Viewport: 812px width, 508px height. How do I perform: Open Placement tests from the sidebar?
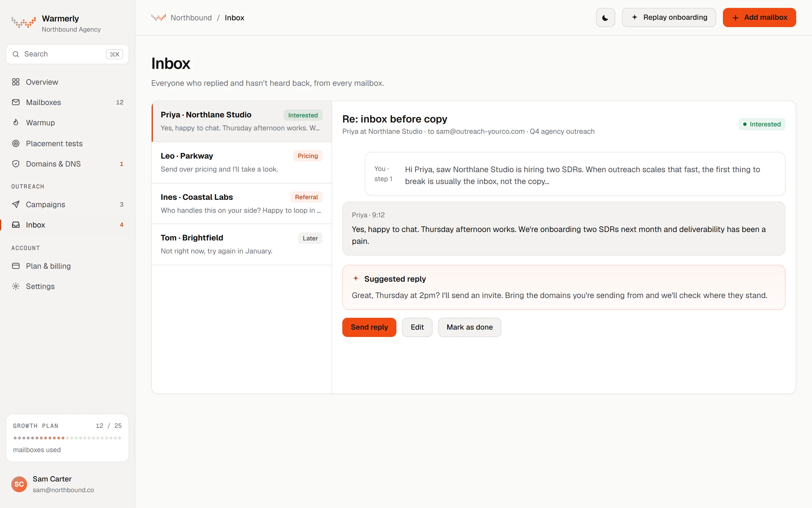(x=67, y=143)
